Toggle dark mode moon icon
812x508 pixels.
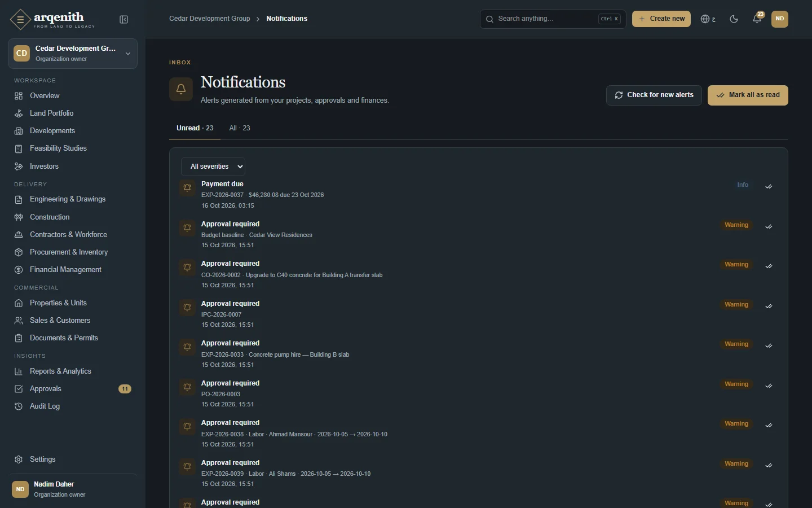point(734,19)
